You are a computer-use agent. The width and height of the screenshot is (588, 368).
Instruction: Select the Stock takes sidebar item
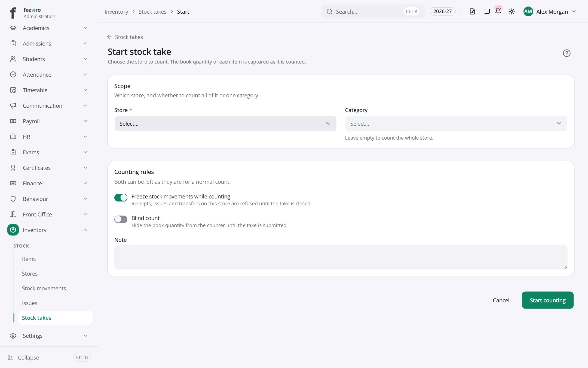click(x=56, y=318)
